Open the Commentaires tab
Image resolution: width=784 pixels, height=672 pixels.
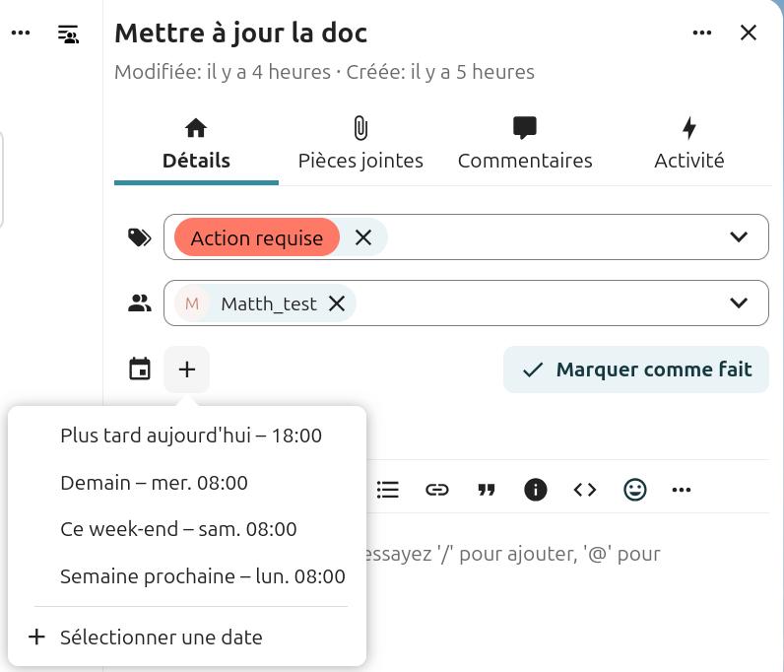(525, 144)
